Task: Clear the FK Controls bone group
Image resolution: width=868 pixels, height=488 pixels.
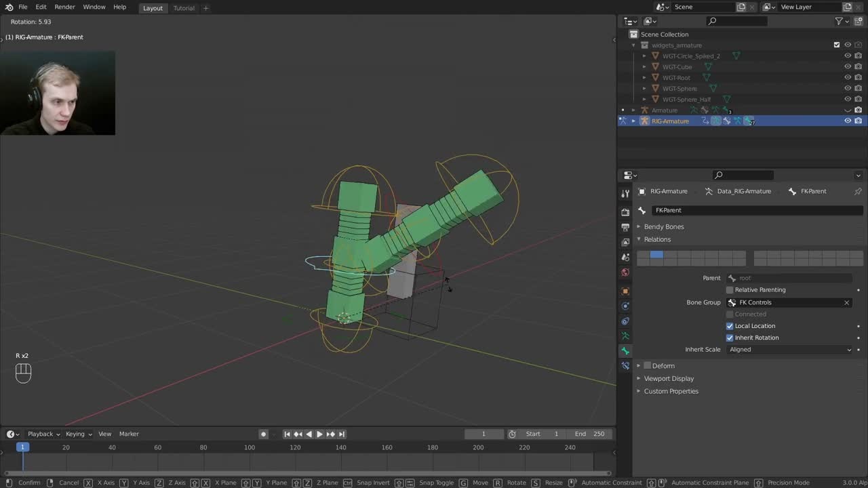Action: pos(846,302)
